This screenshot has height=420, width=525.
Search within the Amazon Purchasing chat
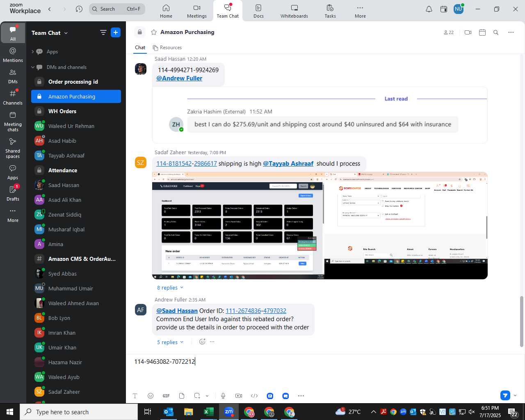(x=496, y=32)
